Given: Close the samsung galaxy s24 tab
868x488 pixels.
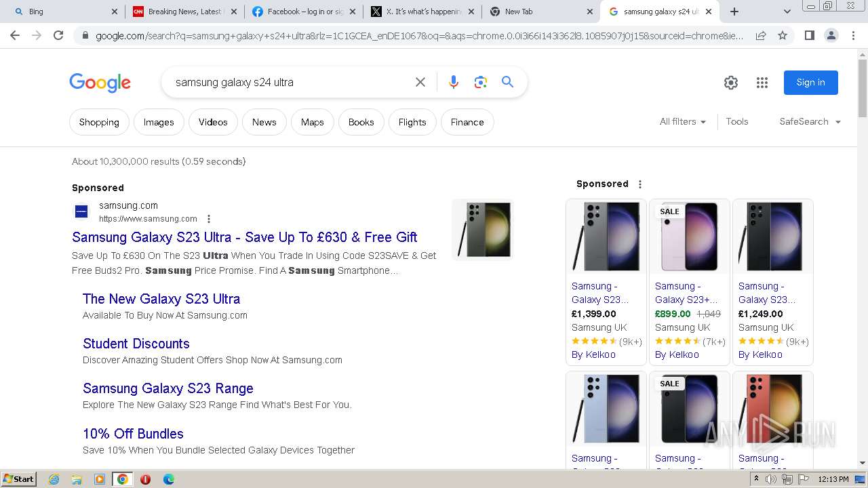Looking at the screenshot, I should [709, 12].
